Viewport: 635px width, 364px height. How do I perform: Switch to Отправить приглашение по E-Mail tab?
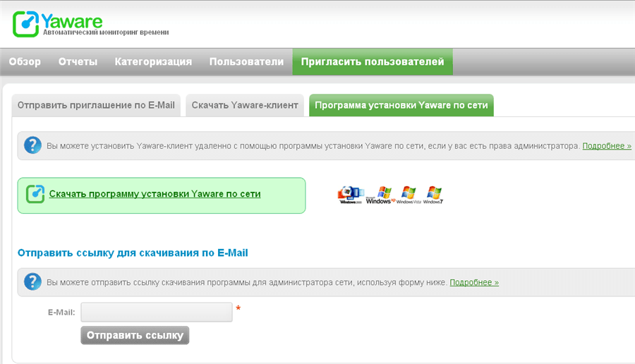point(96,105)
